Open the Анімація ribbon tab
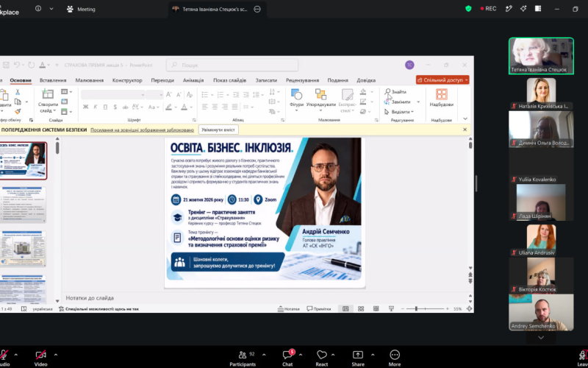 tap(193, 80)
